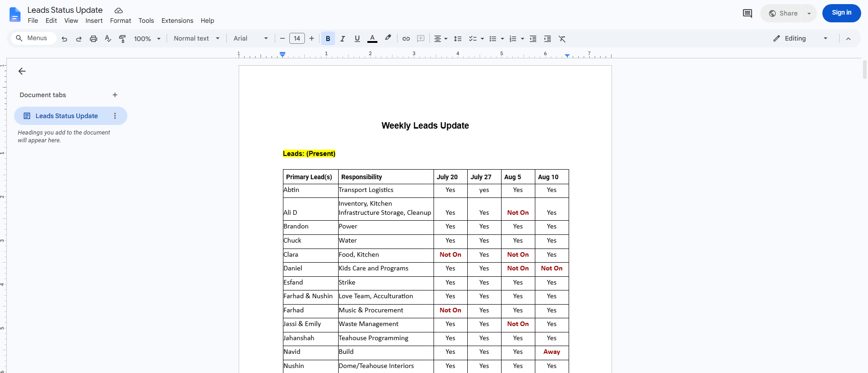868x373 pixels.
Task: Close the document tabs sidebar
Action: tap(22, 71)
